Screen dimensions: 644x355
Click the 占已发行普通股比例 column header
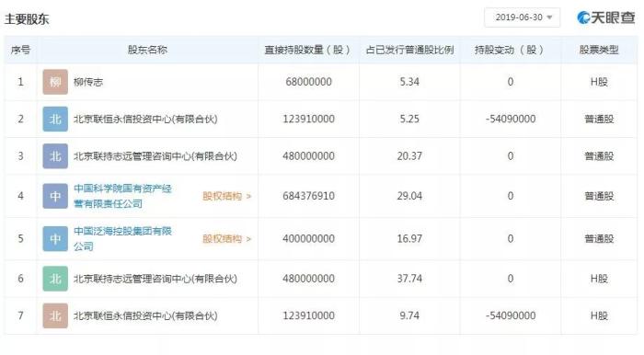click(409, 50)
